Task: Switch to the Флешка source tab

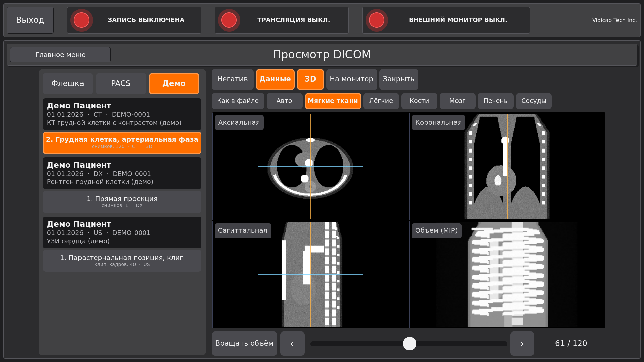Action: (x=68, y=83)
